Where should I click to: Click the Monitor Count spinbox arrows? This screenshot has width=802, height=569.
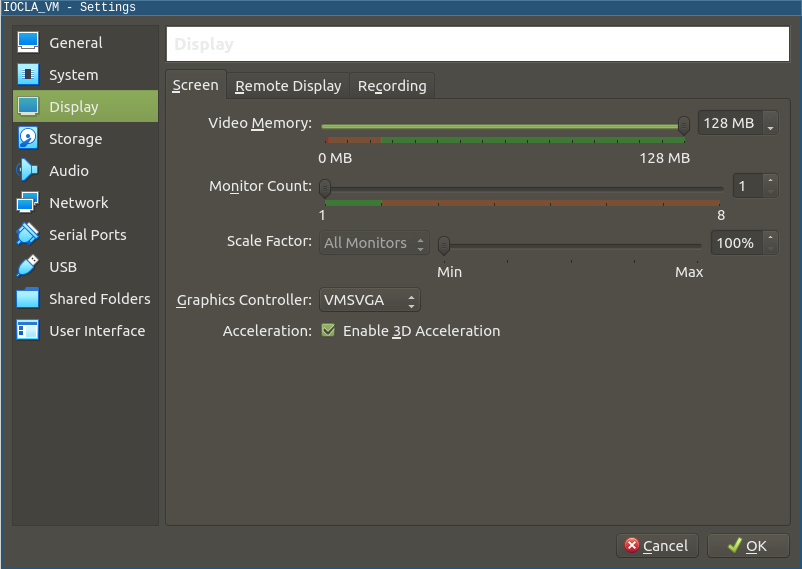(769, 186)
